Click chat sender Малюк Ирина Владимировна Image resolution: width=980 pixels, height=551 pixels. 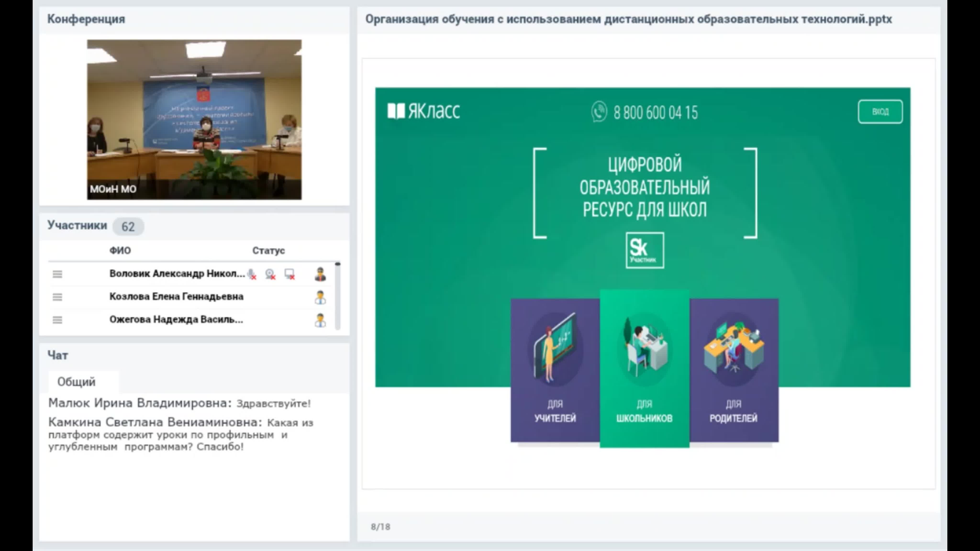click(140, 403)
